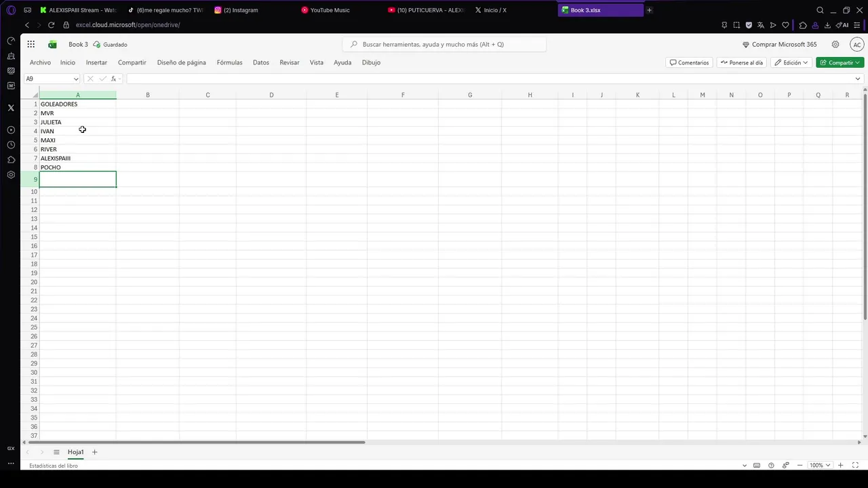Expand the formula bar chevron
The height and width of the screenshot is (488, 868).
(858, 79)
